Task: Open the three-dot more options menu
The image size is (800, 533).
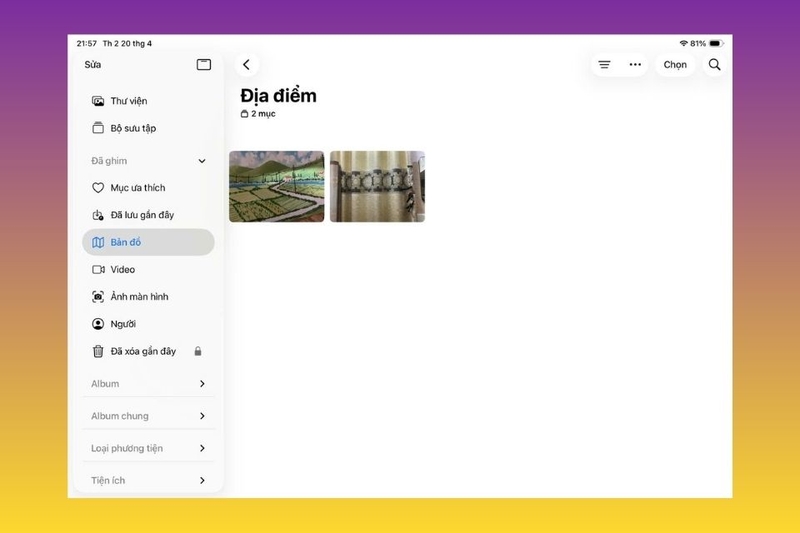Action: (x=635, y=65)
